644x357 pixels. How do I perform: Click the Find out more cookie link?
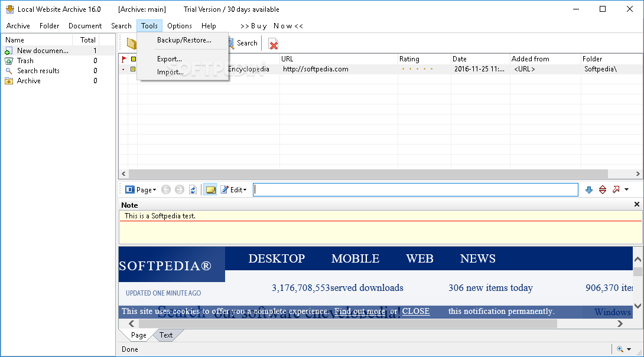pyautogui.click(x=359, y=312)
